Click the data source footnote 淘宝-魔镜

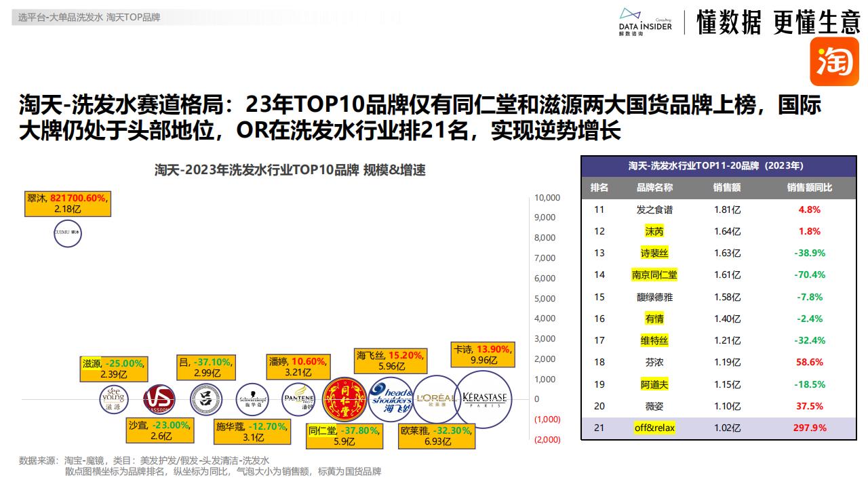(144, 460)
